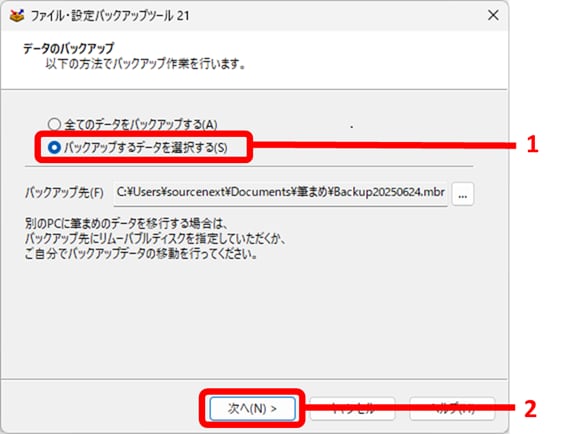Click the キャンセル button
Image resolution: width=563 pixels, height=435 pixels.
[x=352, y=408]
